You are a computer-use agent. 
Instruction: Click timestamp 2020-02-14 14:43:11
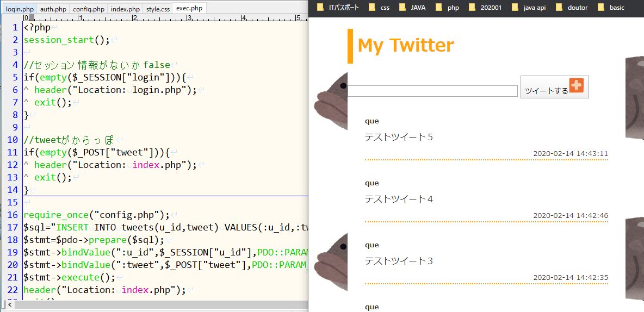[x=571, y=154]
